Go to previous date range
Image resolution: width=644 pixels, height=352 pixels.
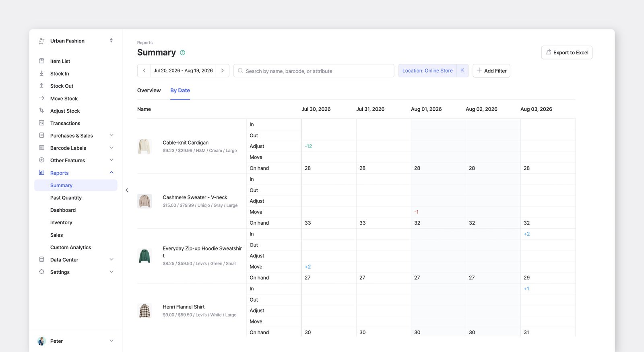pyautogui.click(x=144, y=70)
